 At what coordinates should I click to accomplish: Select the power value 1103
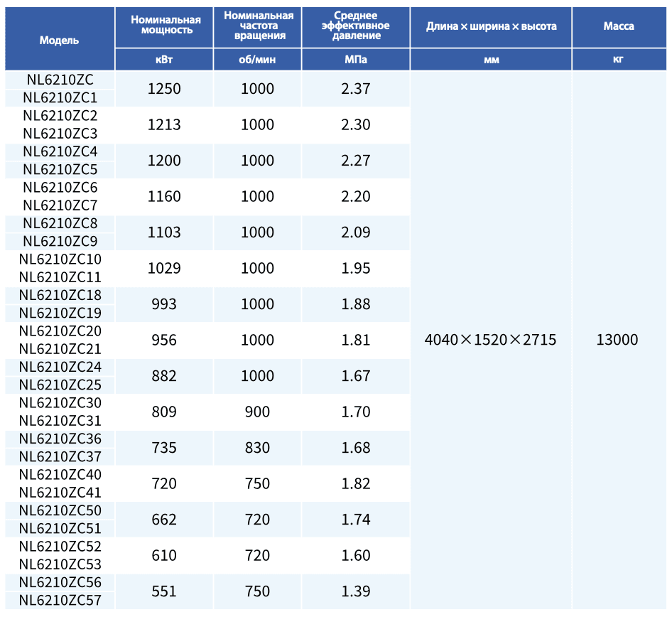click(164, 232)
